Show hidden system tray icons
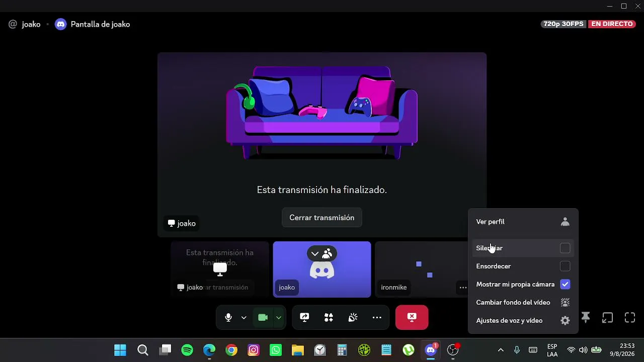 [501, 350]
